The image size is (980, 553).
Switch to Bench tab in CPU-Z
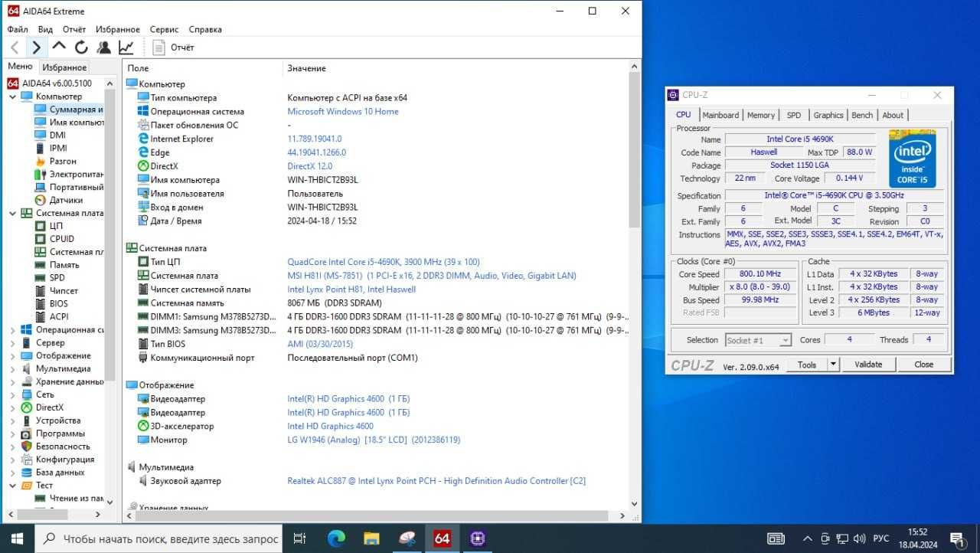point(862,115)
